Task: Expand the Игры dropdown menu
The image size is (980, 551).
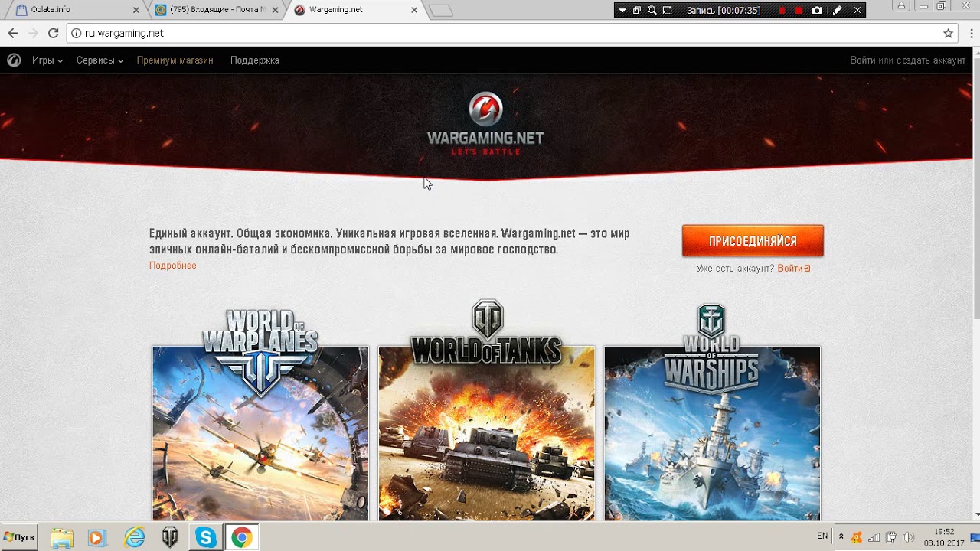Action: tap(47, 60)
